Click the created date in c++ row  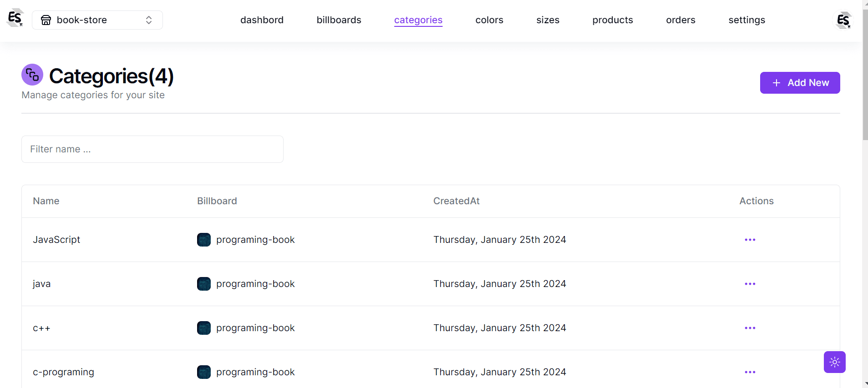click(x=500, y=328)
